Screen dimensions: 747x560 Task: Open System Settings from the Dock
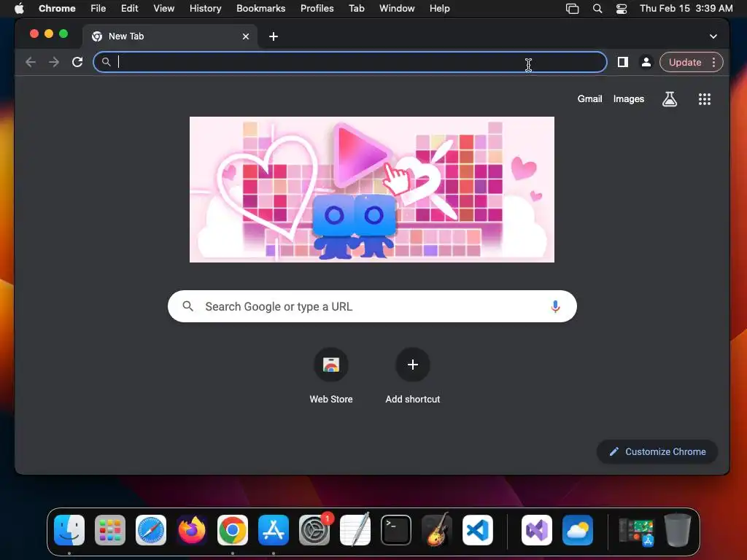point(314,530)
